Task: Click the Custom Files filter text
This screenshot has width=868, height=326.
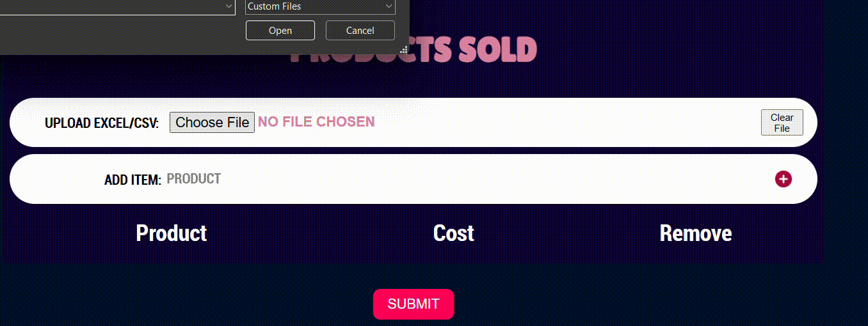Action: [275, 6]
